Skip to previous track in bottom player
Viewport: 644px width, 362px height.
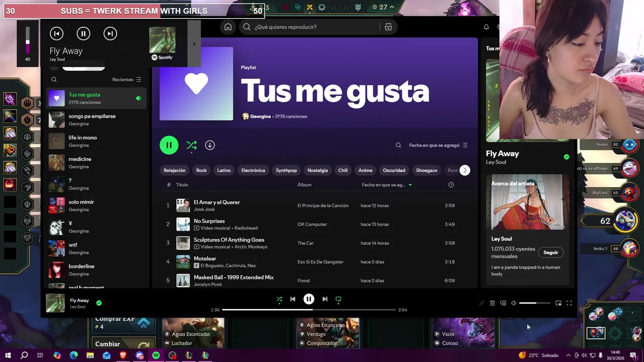(293, 299)
